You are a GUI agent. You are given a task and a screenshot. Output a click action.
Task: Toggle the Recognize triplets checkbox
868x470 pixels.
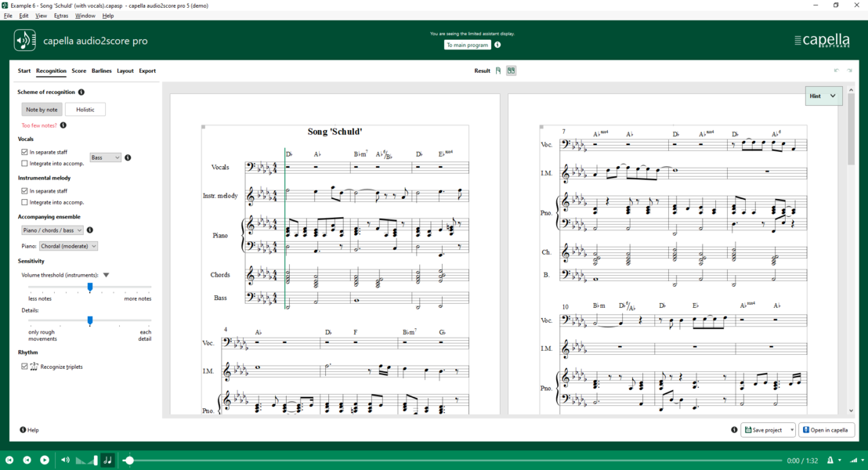(x=24, y=367)
